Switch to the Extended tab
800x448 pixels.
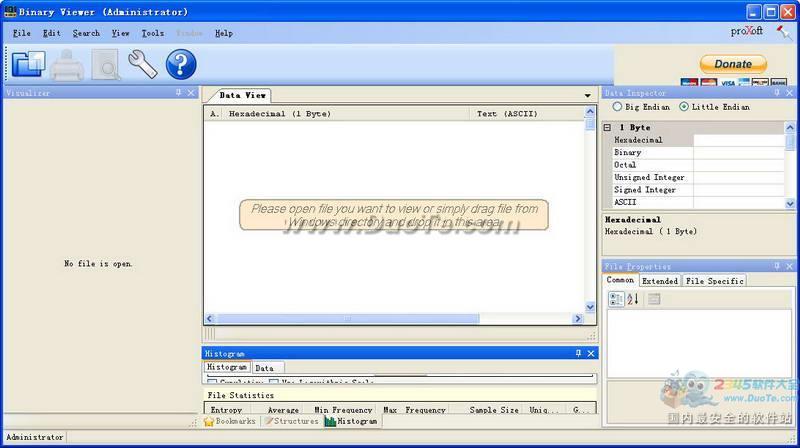(660, 281)
